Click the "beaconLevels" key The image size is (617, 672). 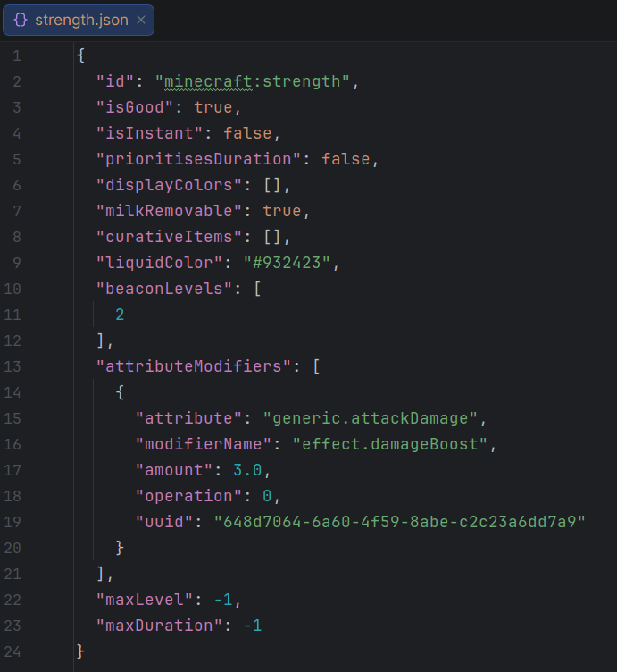(164, 289)
